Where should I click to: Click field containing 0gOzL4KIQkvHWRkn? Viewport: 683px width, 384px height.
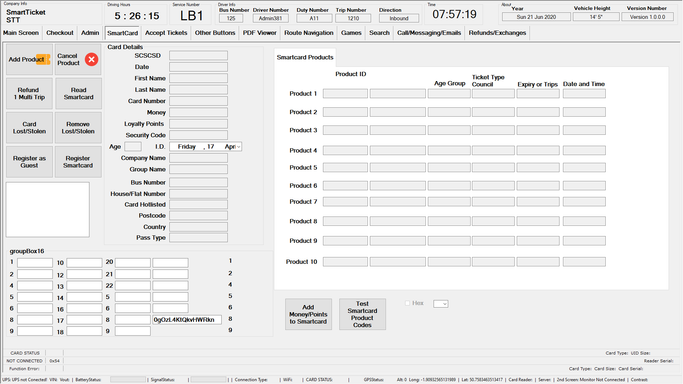187,320
